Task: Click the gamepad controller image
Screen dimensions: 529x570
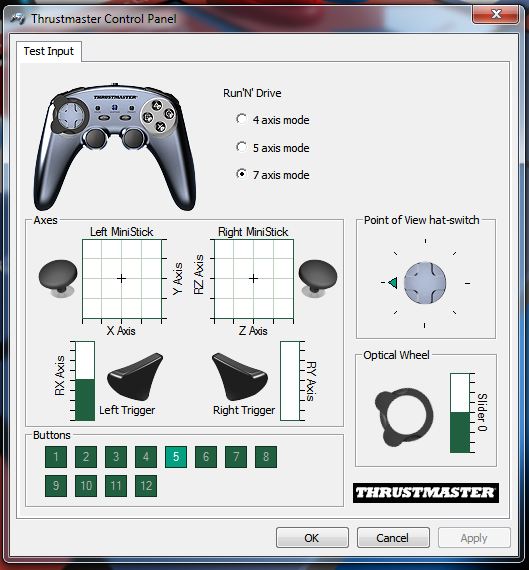Action: click(x=115, y=147)
